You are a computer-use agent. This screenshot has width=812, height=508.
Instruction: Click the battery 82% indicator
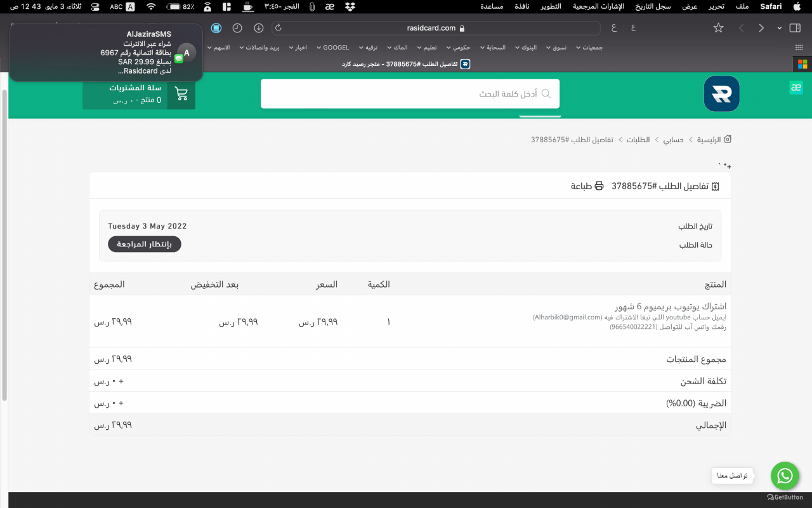click(181, 6)
